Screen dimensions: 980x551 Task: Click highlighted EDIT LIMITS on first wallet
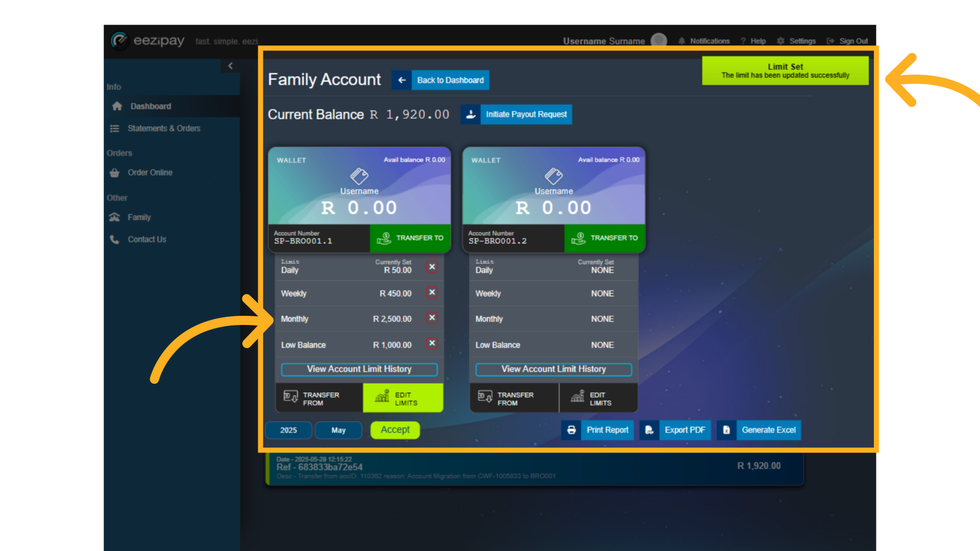(403, 398)
